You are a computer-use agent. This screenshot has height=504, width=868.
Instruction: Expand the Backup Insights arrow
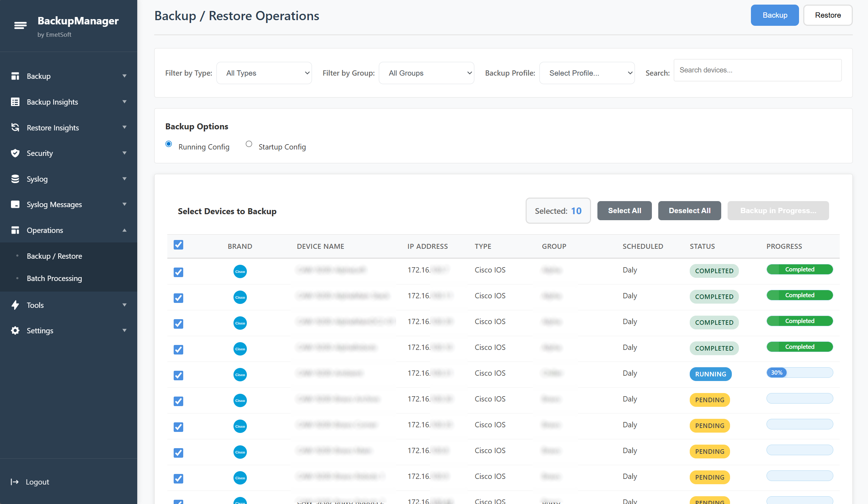[125, 102]
